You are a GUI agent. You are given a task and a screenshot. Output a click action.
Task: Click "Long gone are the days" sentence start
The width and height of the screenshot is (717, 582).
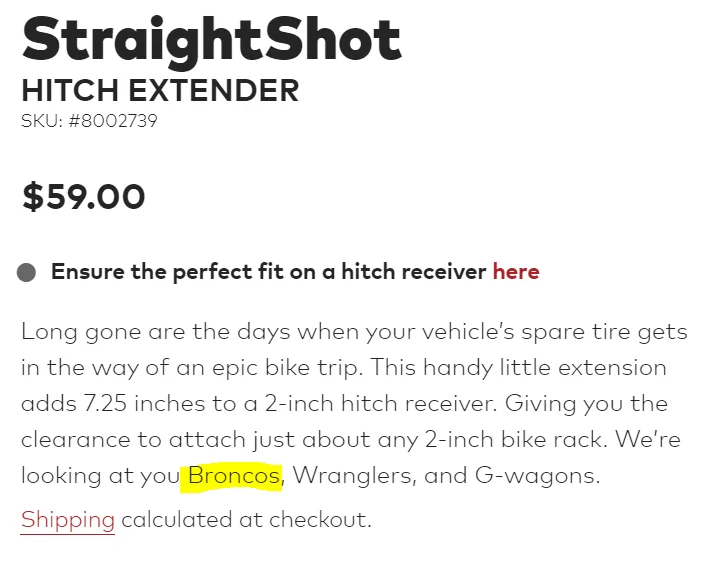tap(155, 332)
